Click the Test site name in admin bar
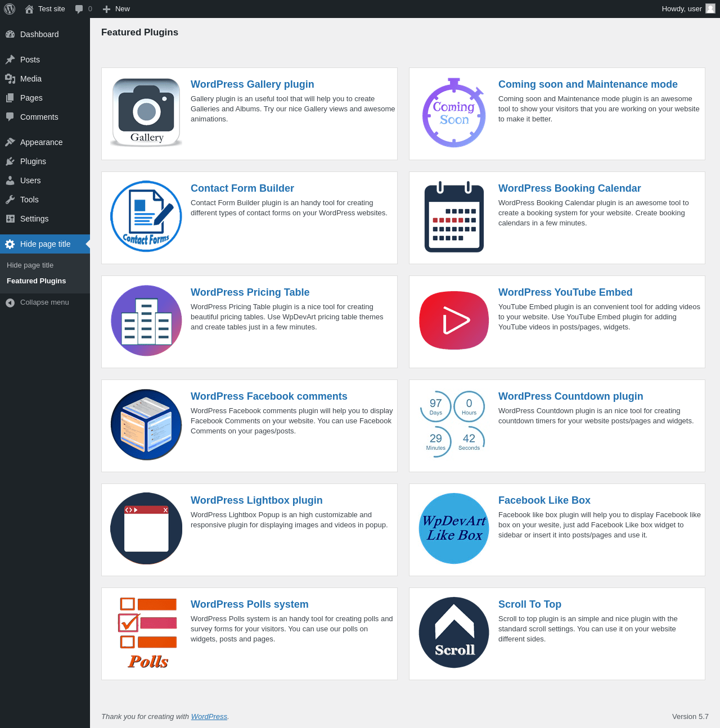The height and width of the screenshot is (728, 720). [x=52, y=9]
